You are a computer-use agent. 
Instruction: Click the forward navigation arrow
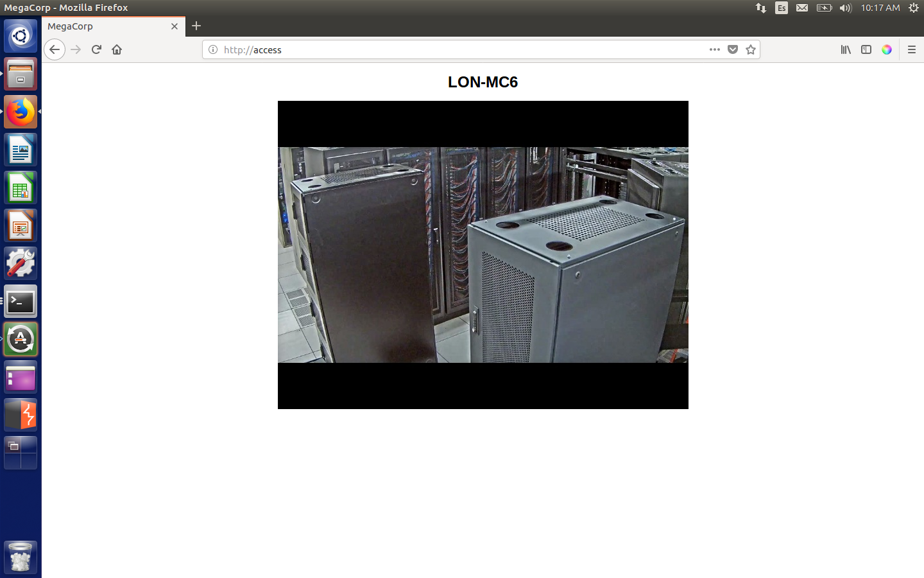point(76,49)
